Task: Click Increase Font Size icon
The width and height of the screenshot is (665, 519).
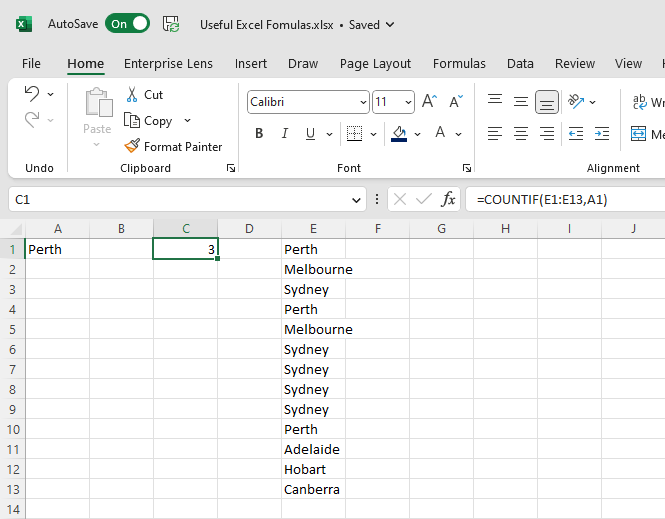Action: [x=429, y=102]
